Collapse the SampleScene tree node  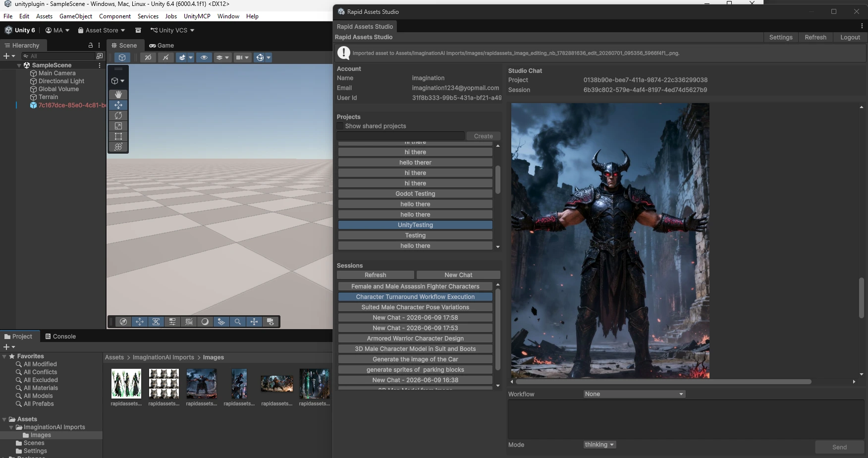19,65
